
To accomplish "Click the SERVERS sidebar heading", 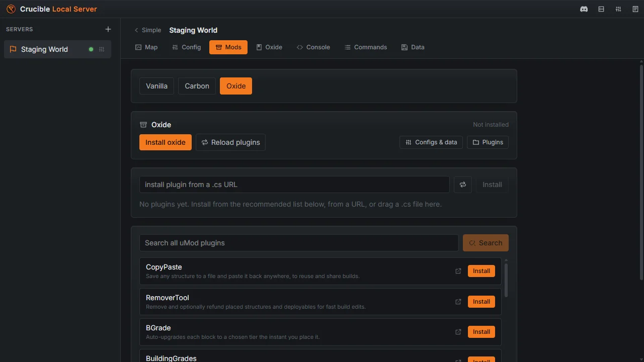I will (20, 29).
